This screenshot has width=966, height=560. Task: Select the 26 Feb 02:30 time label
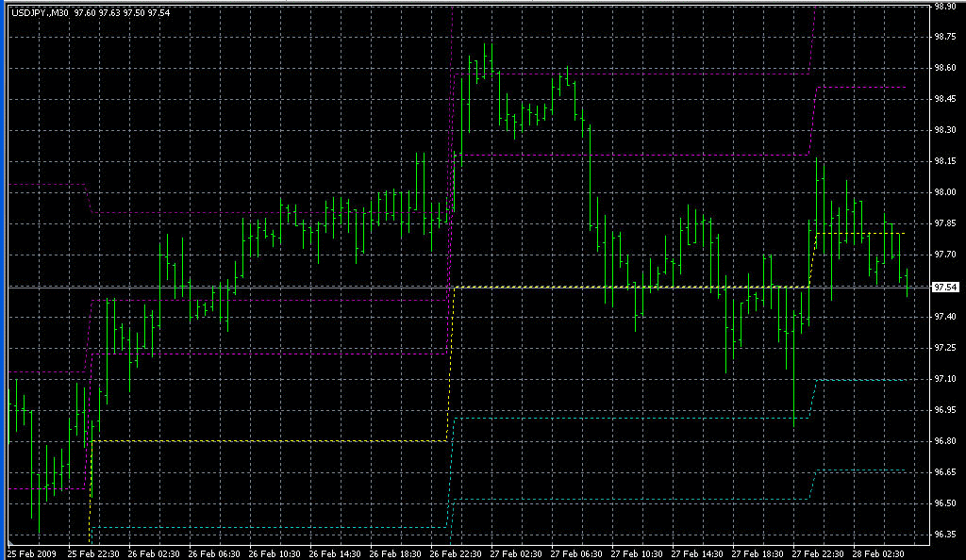pos(153,552)
